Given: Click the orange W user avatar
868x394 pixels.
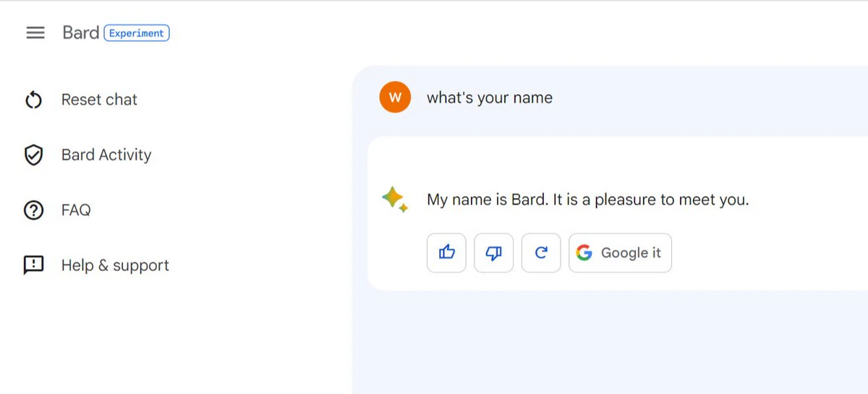Looking at the screenshot, I should (x=395, y=98).
